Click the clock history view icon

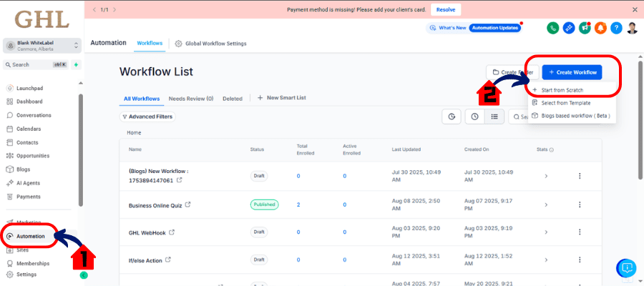coord(475,117)
